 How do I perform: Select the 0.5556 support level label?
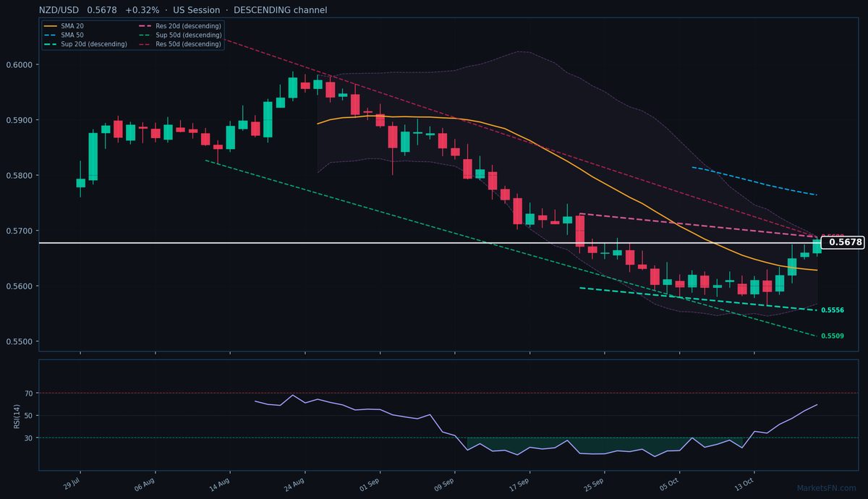pyautogui.click(x=833, y=310)
